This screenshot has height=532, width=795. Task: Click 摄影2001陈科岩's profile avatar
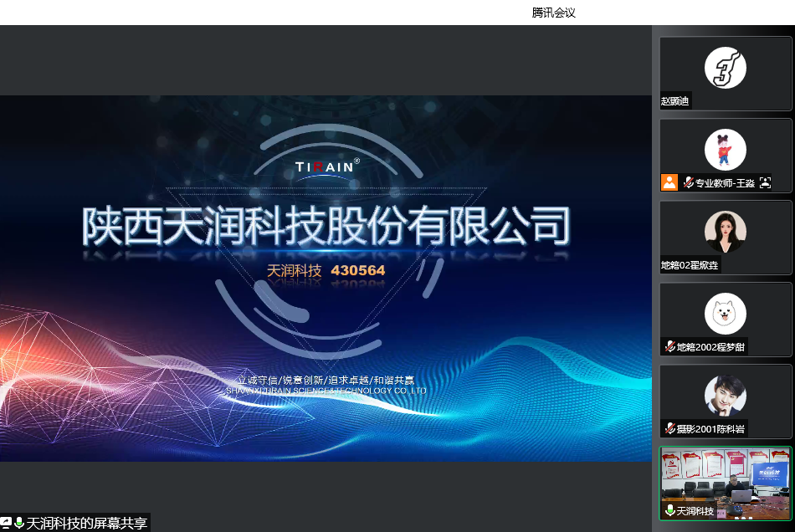tap(725, 396)
